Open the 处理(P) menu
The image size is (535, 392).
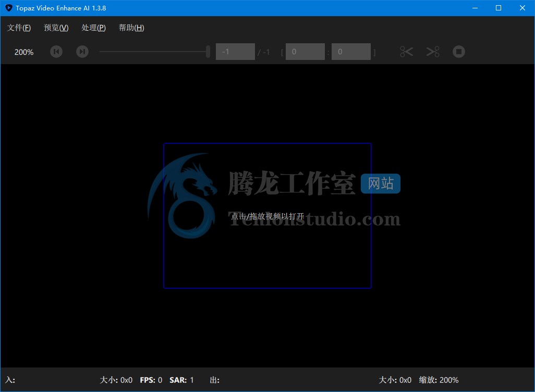coord(93,28)
